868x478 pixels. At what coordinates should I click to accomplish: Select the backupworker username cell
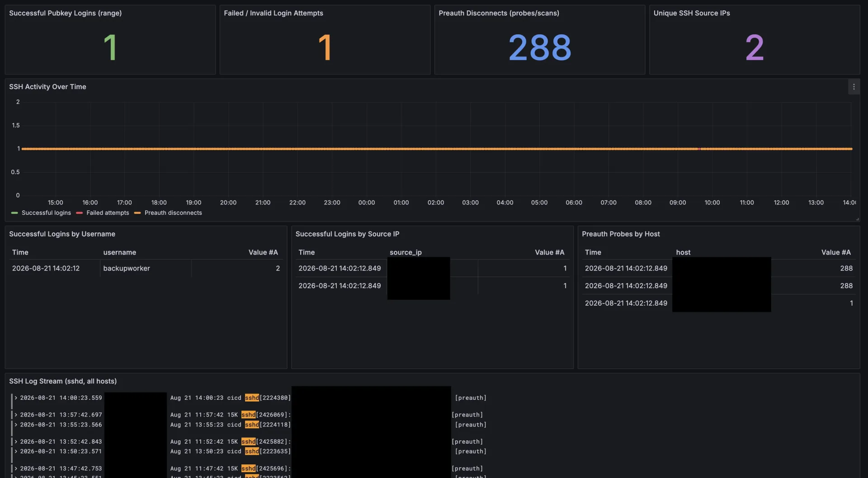pos(127,268)
